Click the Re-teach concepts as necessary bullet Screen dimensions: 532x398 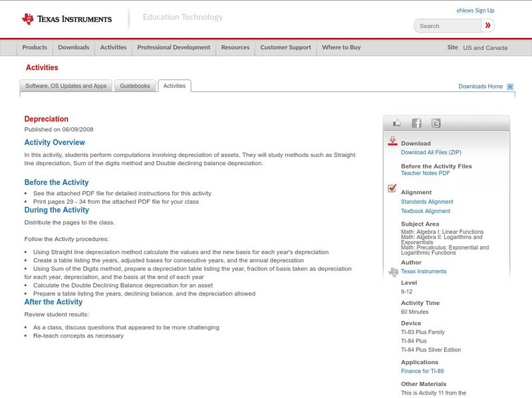[78, 336]
